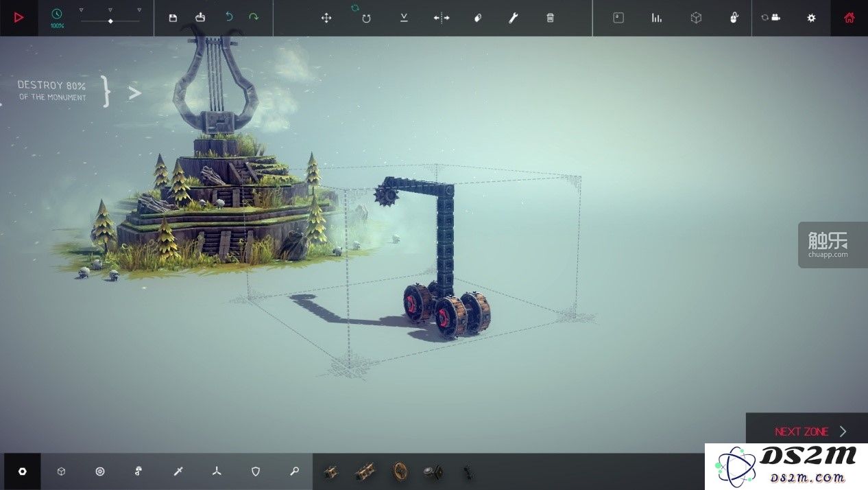
Task: Open the Armour shield category tab
Action: coord(256,471)
